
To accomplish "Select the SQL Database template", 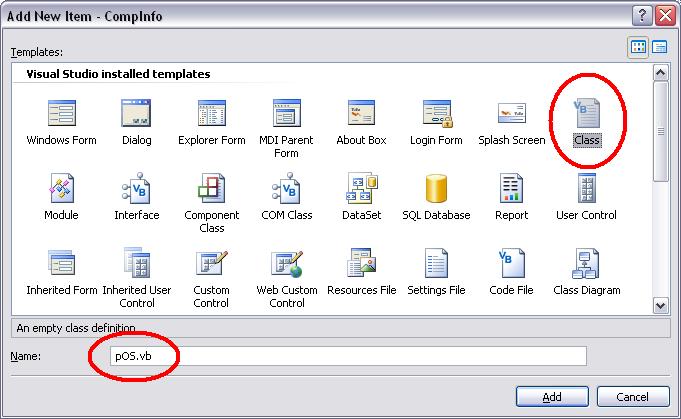I will click(x=436, y=196).
